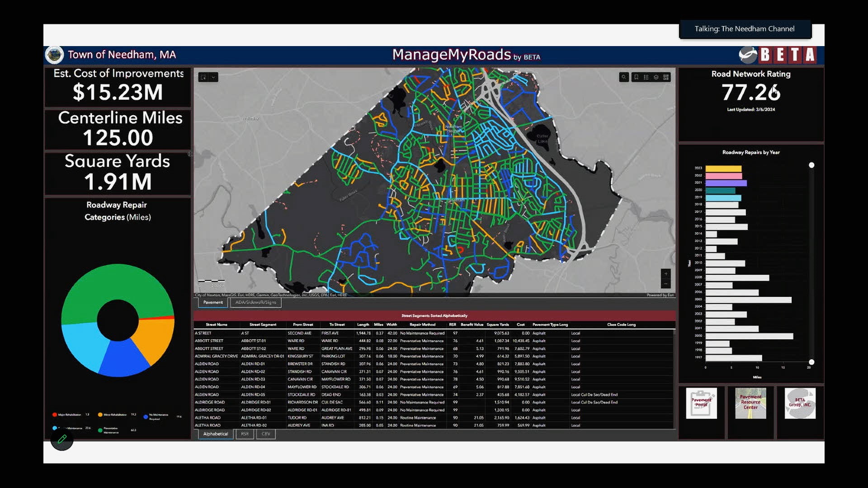Switch to the ADA/Sidewalk/Signs tab
The width and height of the screenshot is (868, 488).
coord(255,302)
